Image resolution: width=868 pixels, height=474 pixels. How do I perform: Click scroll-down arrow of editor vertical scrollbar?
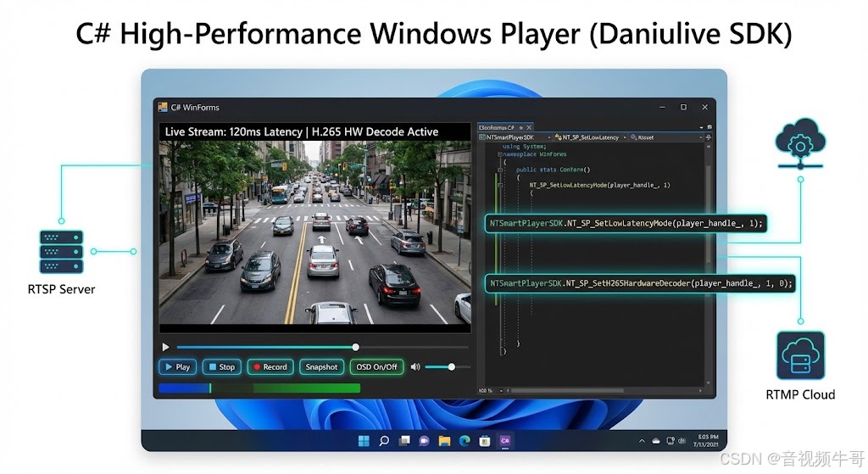pos(708,382)
